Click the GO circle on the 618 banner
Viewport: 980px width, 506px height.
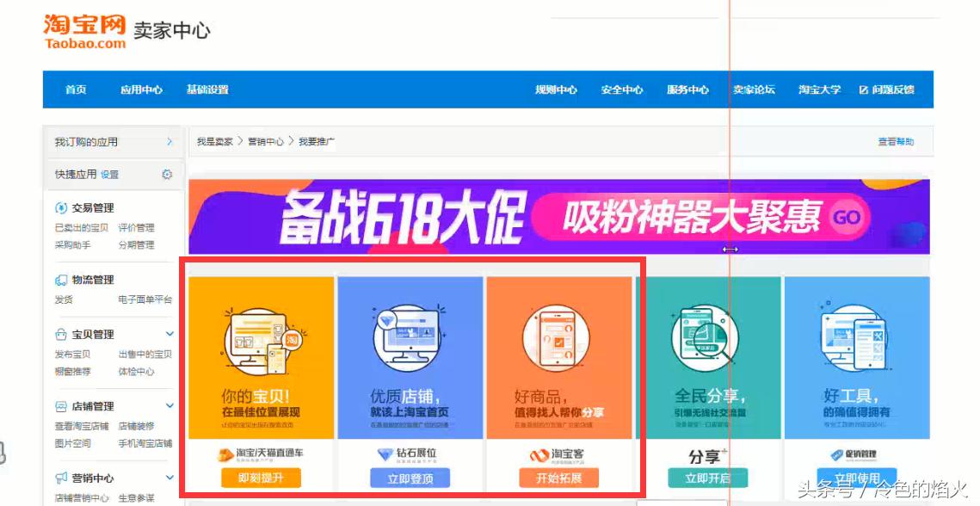coord(847,218)
